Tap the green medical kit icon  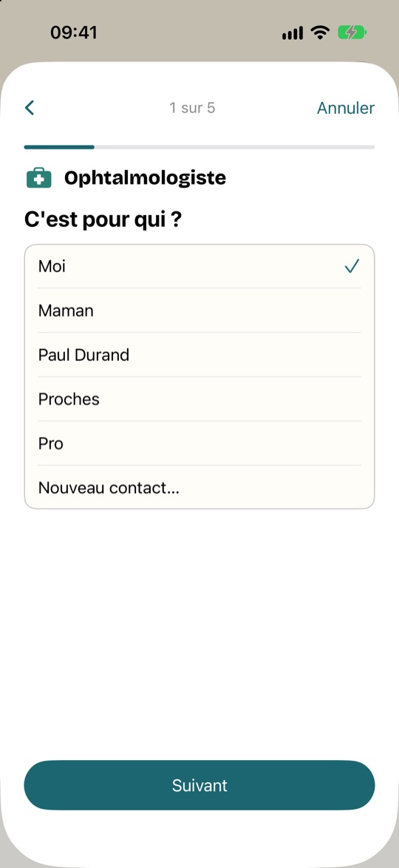(x=38, y=178)
